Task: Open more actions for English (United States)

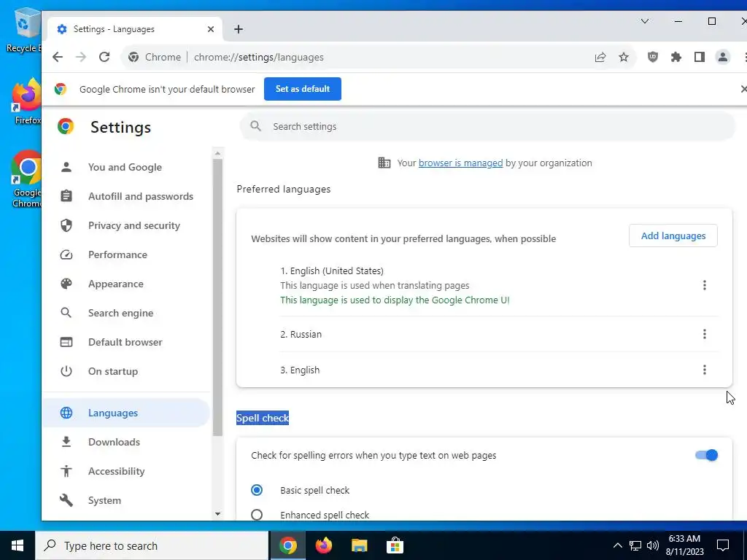Action: (x=705, y=285)
